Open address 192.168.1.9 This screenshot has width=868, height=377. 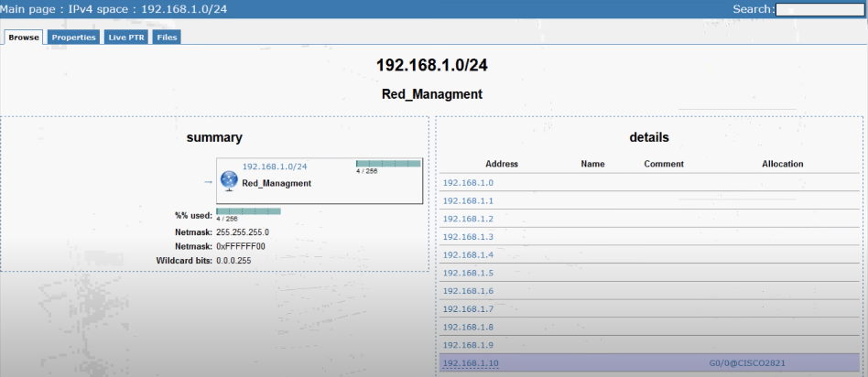point(468,345)
